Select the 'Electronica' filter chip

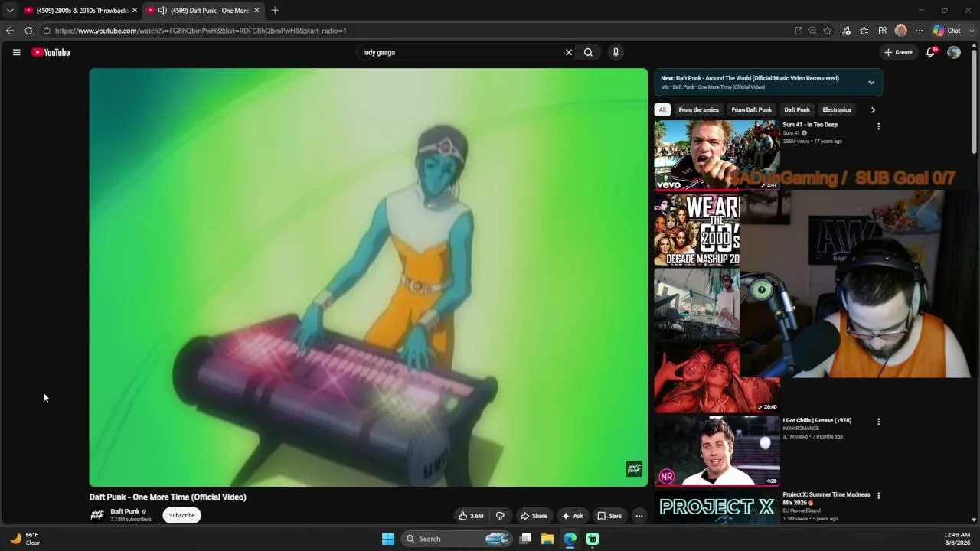point(837,109)
